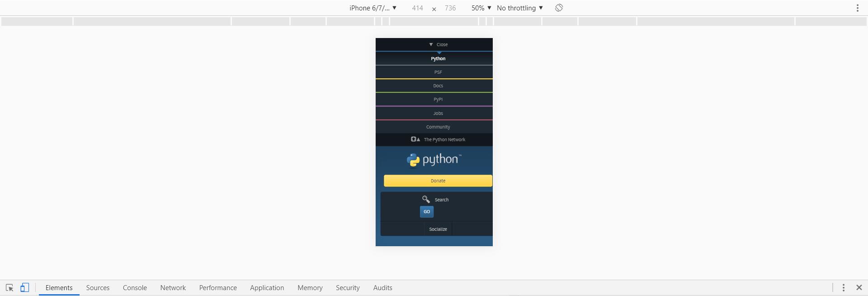The width and height of the screenshot is (868, 296).
Task: Open the 50% zoom dropdown
Action: (x=481, y=8)
